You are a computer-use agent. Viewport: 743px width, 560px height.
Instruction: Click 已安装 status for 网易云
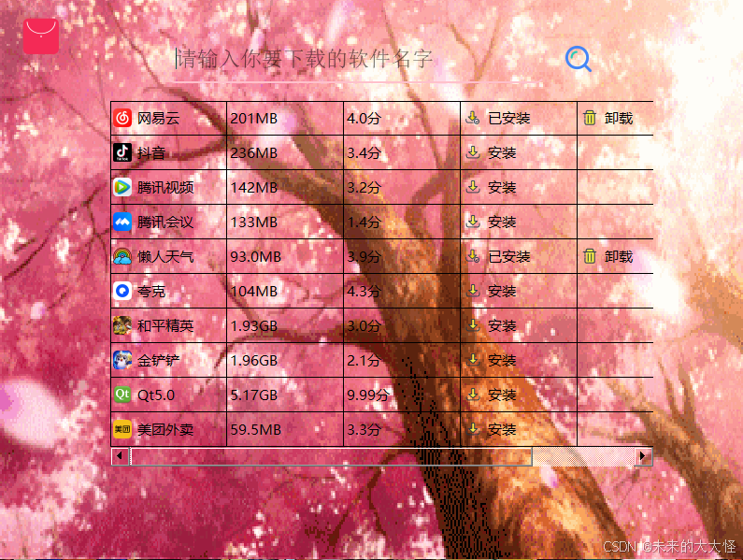[497, 118]
